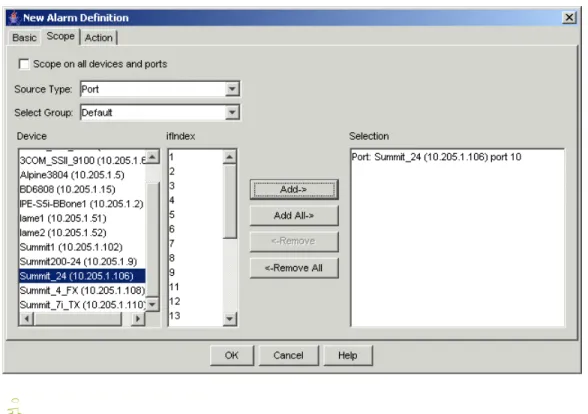Select ifIndex 4
The image size is (588, 414).
[195, 200]
